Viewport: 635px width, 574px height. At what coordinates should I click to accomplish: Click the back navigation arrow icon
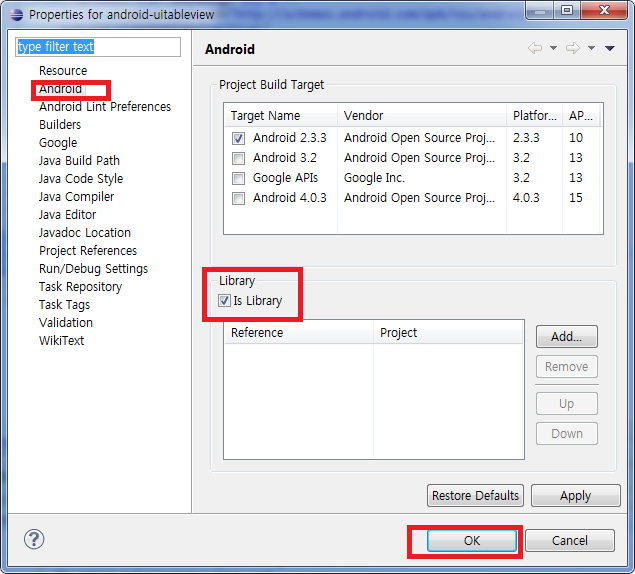(535, 48)
